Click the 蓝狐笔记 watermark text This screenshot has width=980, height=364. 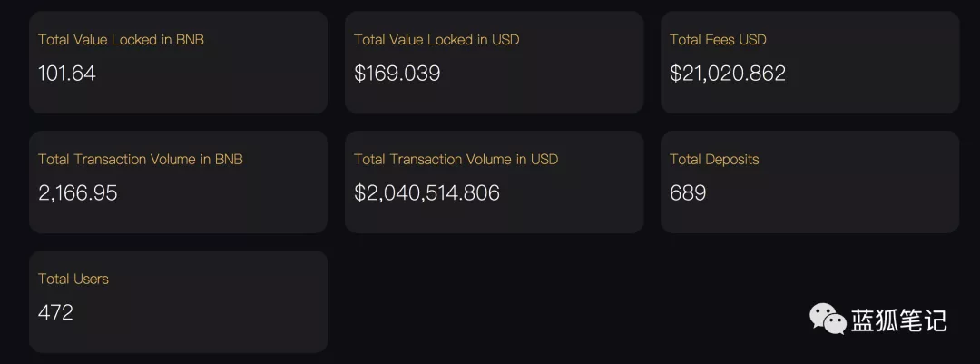point(898,320)
